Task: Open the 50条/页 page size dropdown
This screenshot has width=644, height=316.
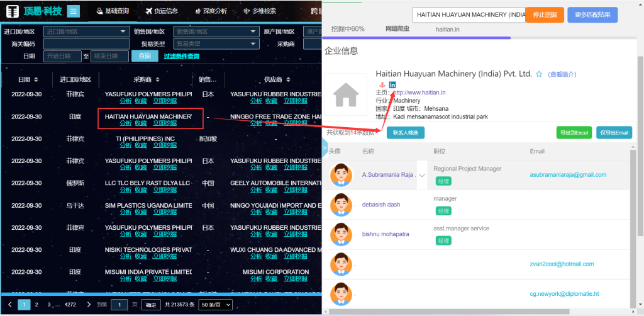Action: coord(216,305)
